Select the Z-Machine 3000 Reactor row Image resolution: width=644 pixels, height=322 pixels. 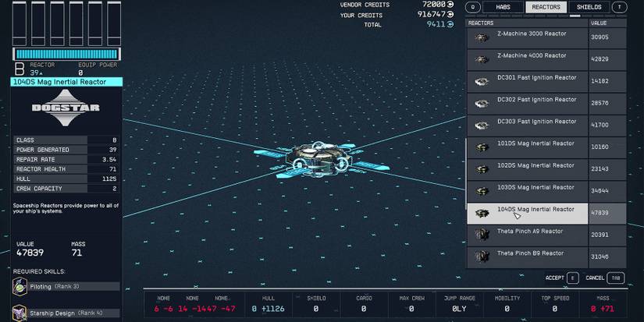pyautogui.click(x=546, y=38)
